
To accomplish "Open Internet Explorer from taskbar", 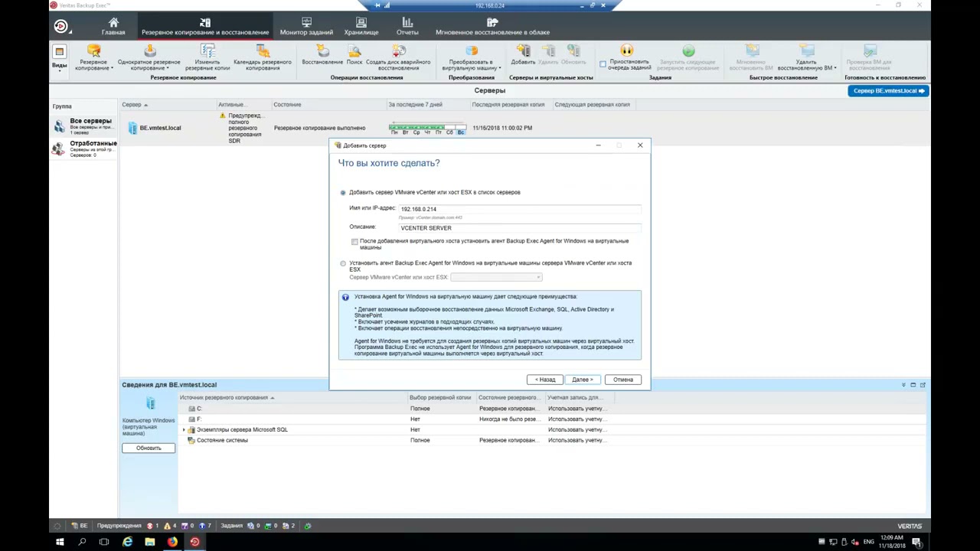I will point(127,542).
